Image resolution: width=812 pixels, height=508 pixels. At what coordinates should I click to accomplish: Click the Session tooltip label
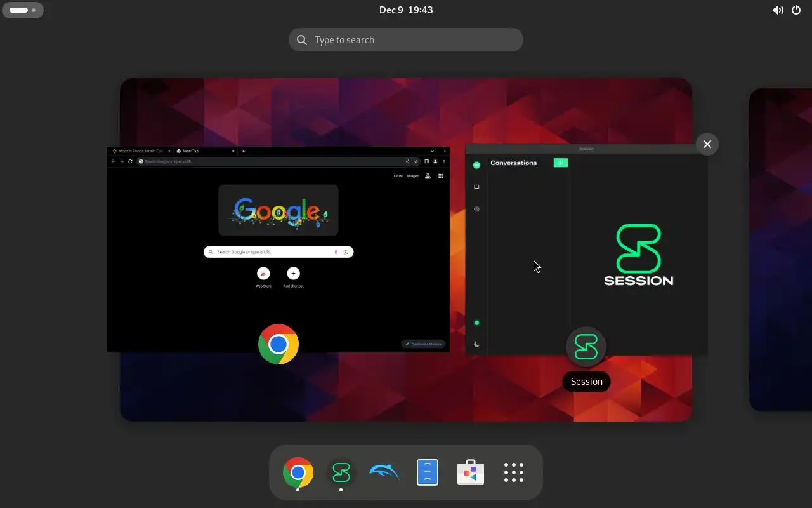coord(586,382)
